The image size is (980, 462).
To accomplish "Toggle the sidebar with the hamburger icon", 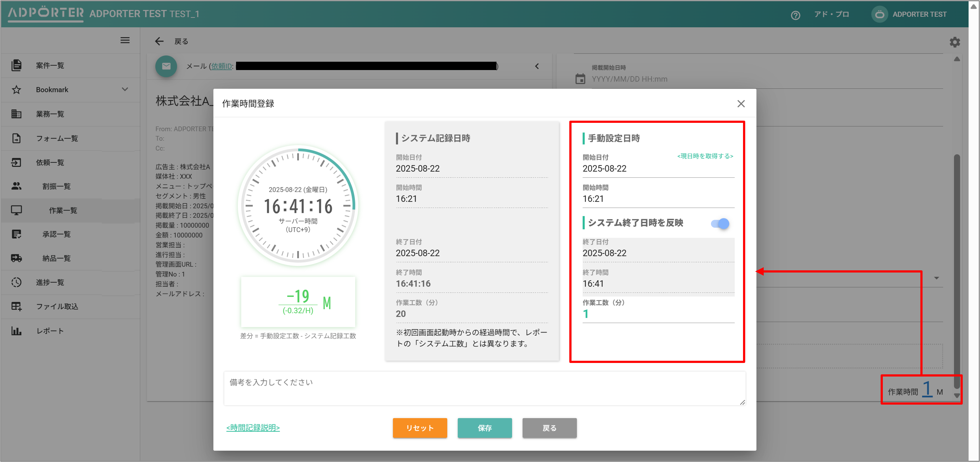I will click(125, 40).
